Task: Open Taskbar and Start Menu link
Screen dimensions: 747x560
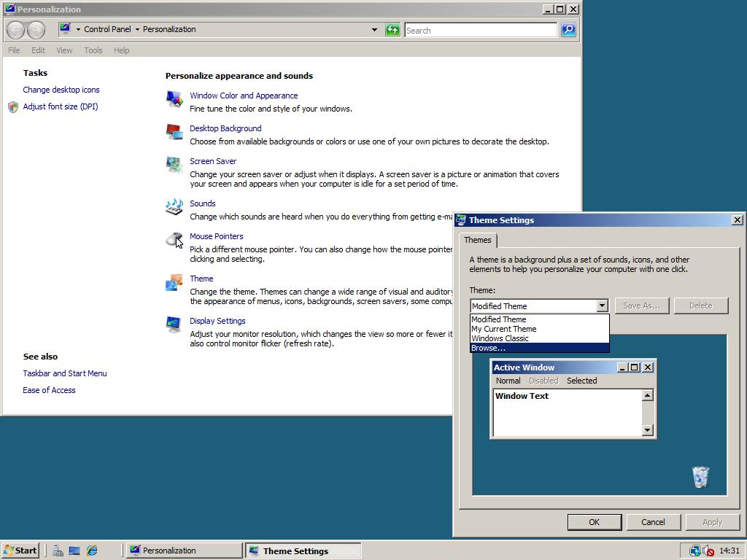Action: 65,374
